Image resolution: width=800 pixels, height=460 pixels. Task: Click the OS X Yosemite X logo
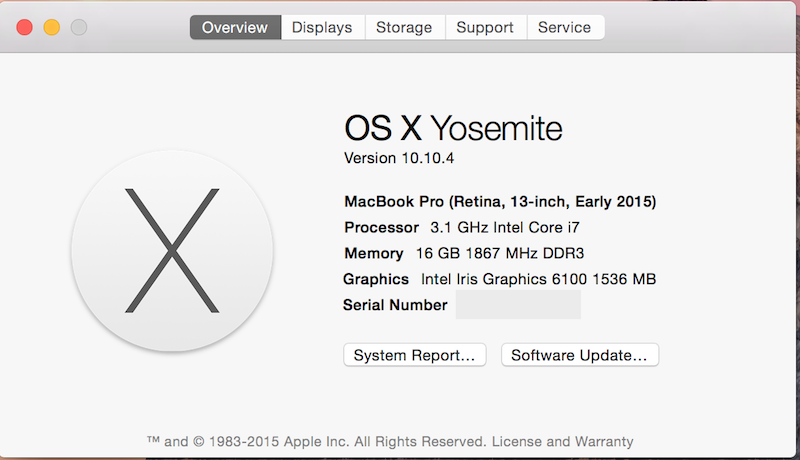pyautogui.click(x=172, y=250)
